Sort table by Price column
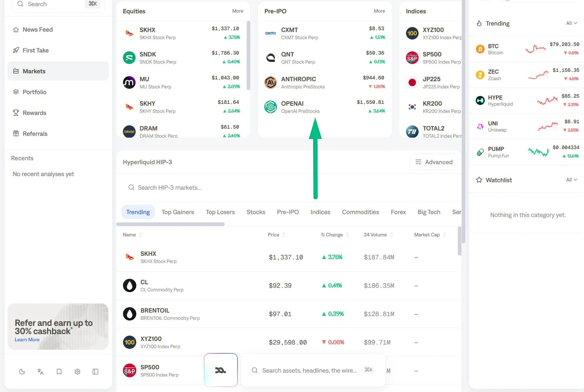584x392 pixels. pyautogui.click(x=277, y=235)
